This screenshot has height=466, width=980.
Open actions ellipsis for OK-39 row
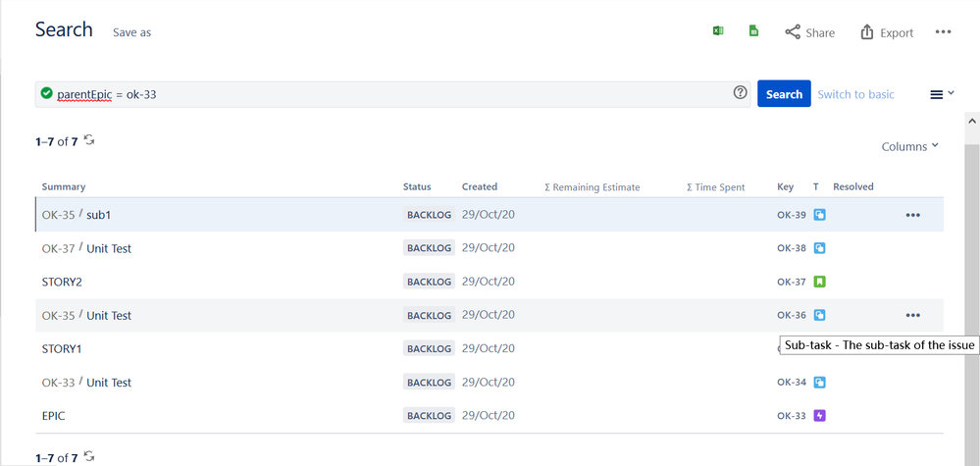coord(912,215)
